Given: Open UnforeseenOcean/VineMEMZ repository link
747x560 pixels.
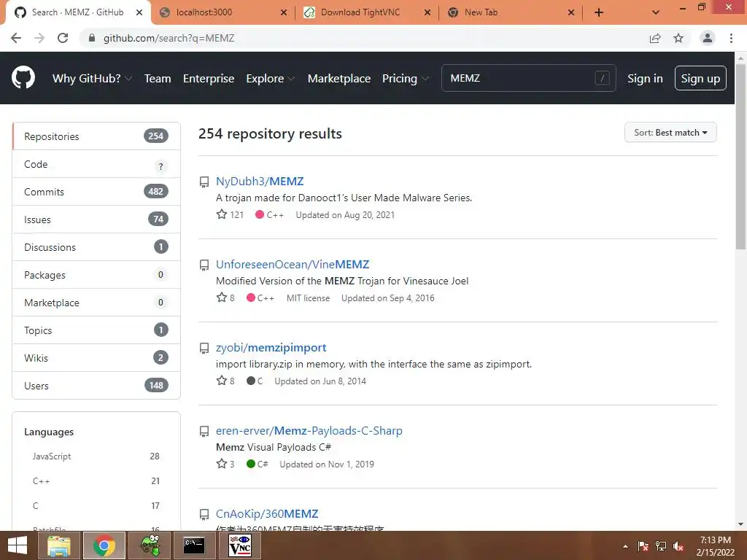Looking at the screenshot, I should (293, 264).
